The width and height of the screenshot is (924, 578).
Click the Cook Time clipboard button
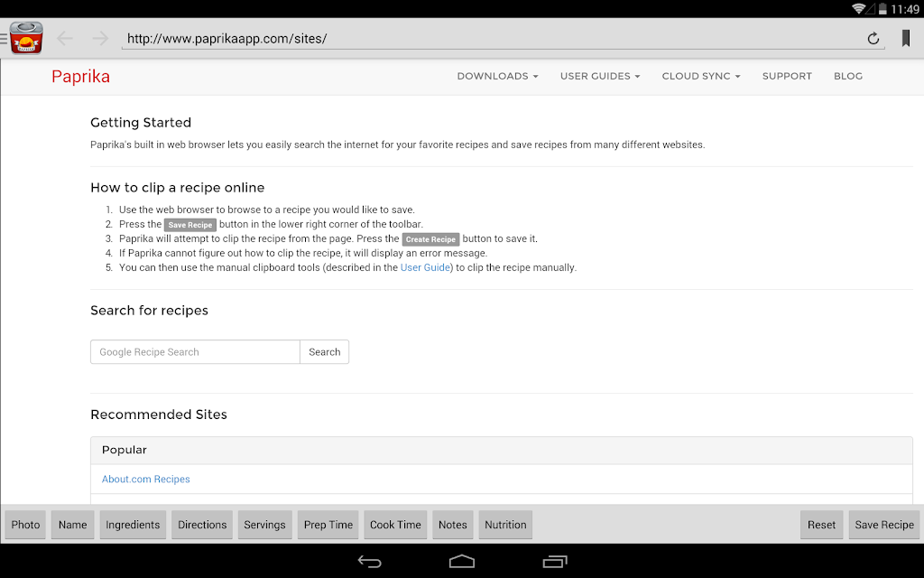click(395, 525)
